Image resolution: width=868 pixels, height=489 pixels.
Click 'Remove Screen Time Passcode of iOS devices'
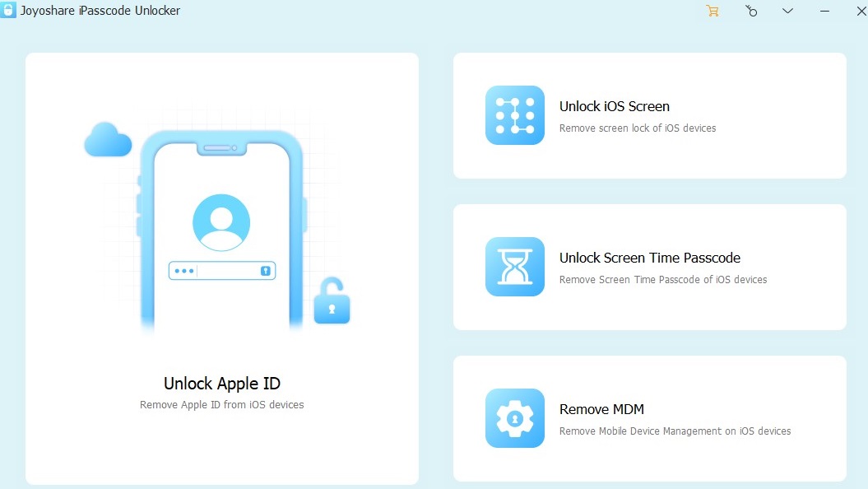(x=662, y=280)
